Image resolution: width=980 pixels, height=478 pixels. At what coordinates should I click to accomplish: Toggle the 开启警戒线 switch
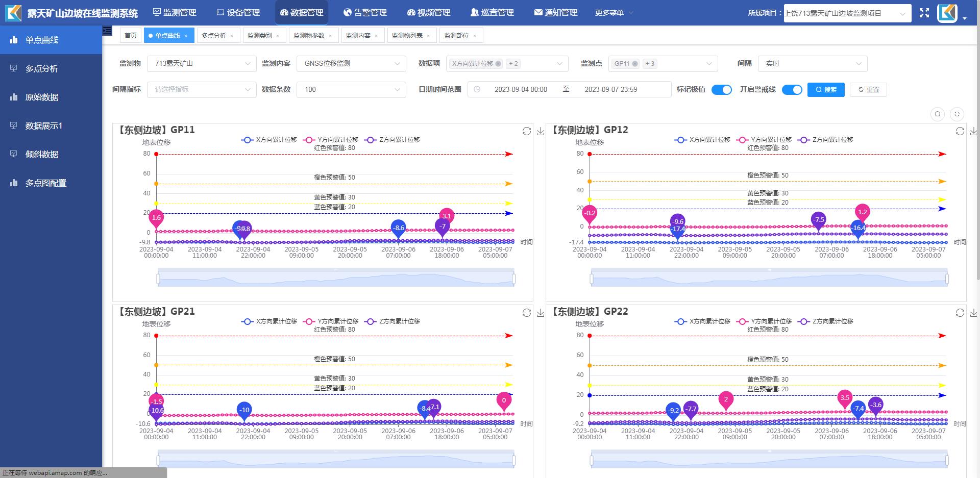pyautogui.click(x=792, y=90)
